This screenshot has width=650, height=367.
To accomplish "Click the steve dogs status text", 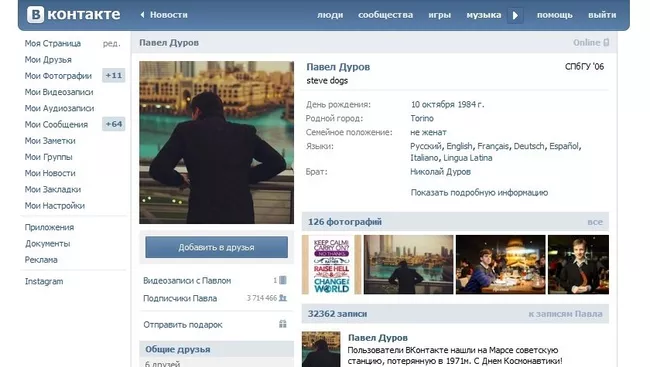I will 327,81.
